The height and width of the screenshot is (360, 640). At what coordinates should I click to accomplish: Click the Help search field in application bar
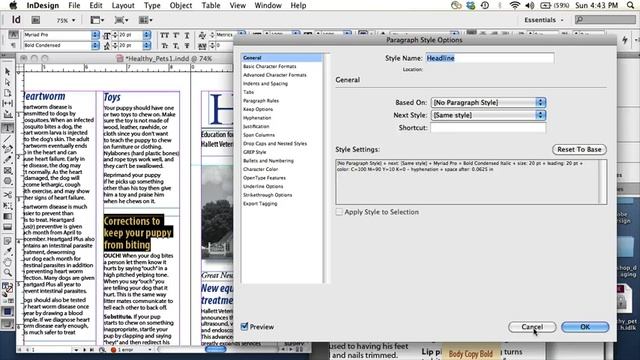(605, 20)
